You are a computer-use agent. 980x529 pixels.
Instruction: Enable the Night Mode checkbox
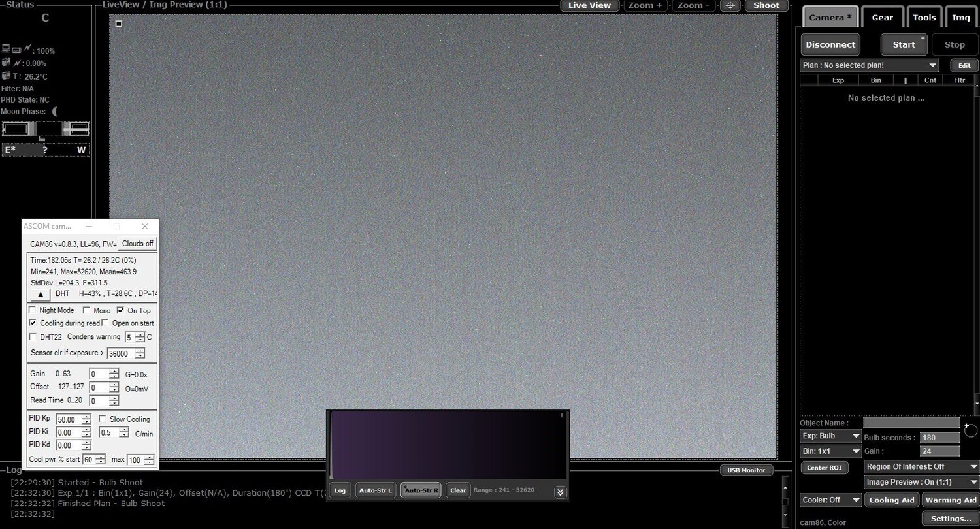click(x=33, y=310)
